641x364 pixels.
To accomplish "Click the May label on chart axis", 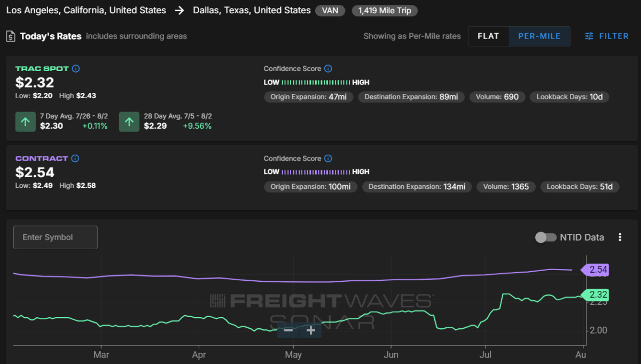I will (293, 355).
